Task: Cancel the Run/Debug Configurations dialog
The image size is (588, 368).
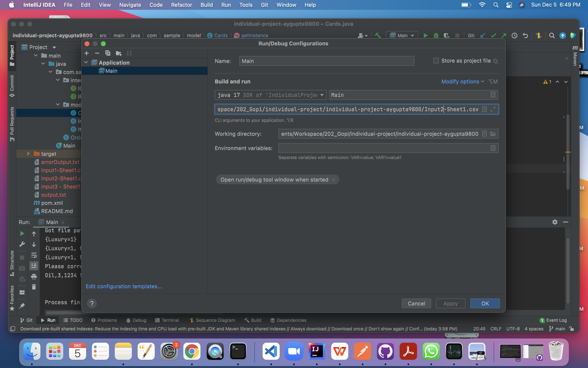Action: (x=416, y=303)
